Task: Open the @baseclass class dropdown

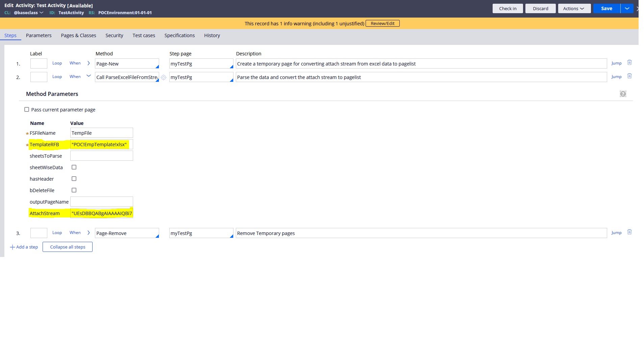Action: (x=29, y=12)
